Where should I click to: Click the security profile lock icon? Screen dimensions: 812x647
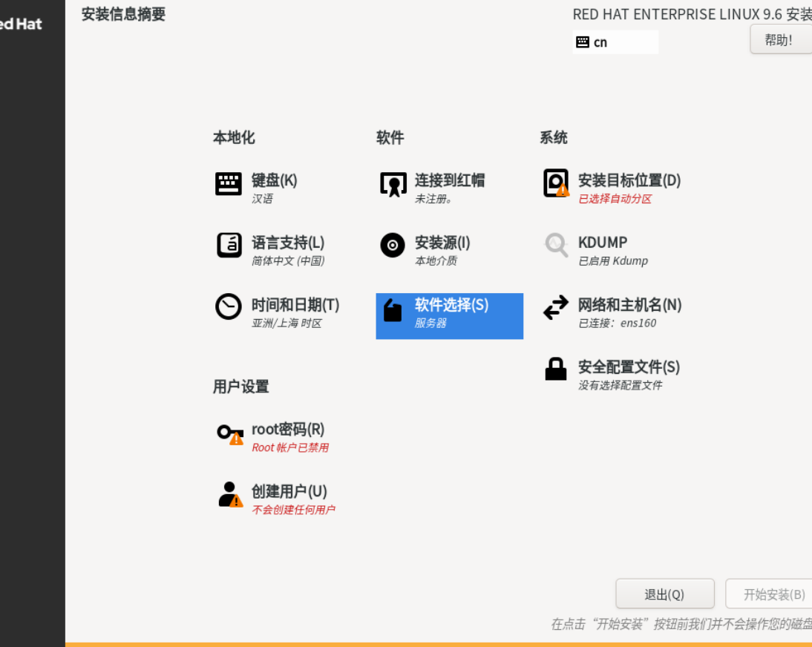(556, 369)
